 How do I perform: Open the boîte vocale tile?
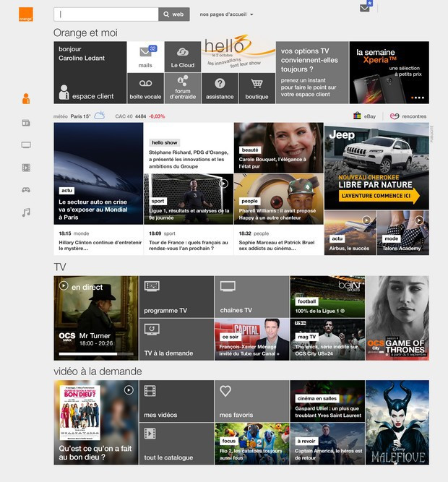146,88
